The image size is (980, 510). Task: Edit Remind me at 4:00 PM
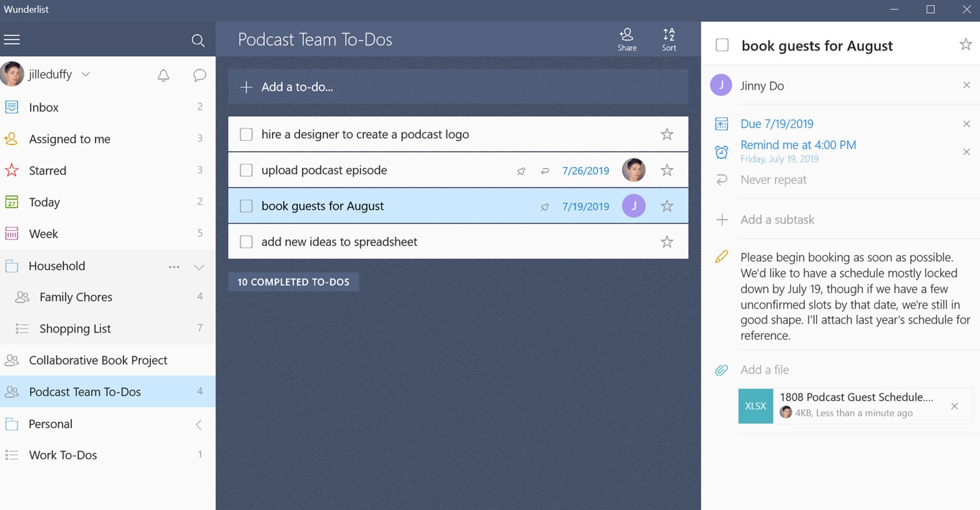pos(798,145)
